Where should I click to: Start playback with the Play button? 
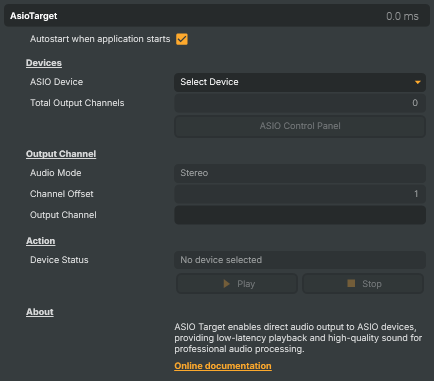point(237,284)
